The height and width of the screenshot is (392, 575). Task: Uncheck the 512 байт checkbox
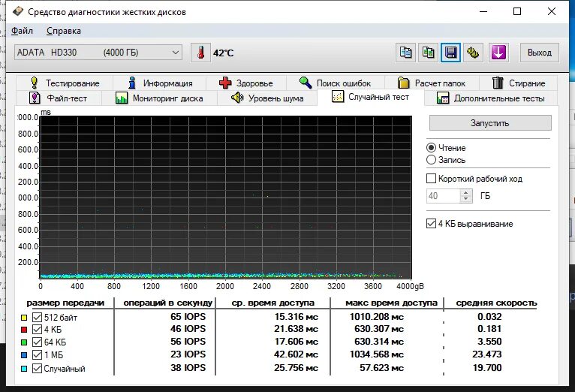(x=37, y=317)
